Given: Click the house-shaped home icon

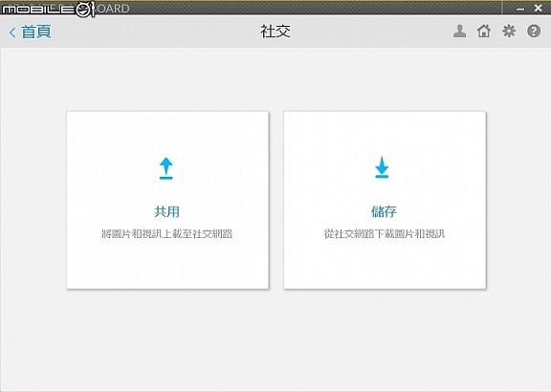Looking at the screenshot, I should click(484, 32).
